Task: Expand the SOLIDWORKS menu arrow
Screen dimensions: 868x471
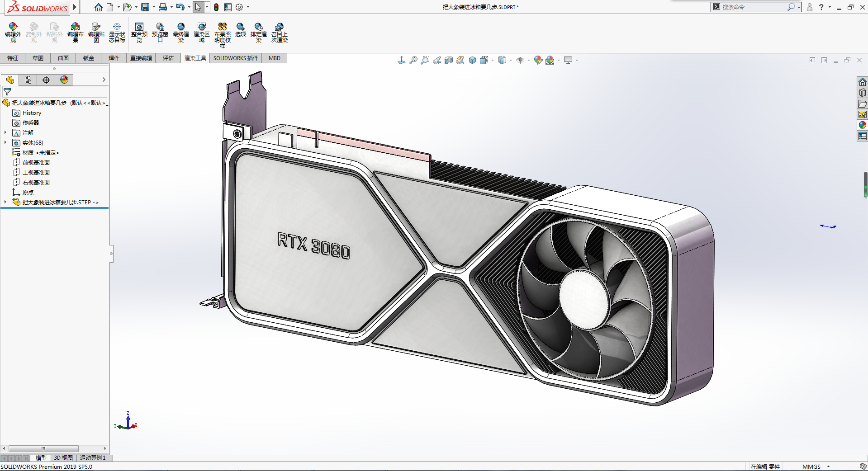Action: tap(75, 7)
